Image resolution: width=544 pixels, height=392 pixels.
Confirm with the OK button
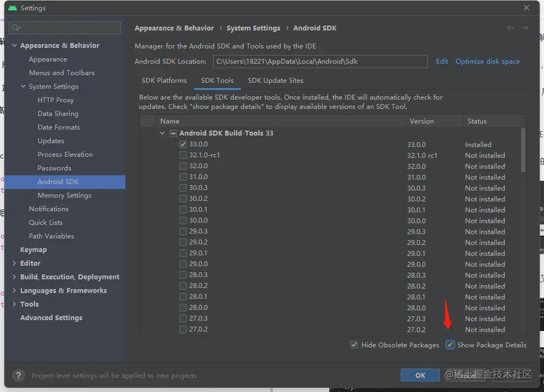420,375
